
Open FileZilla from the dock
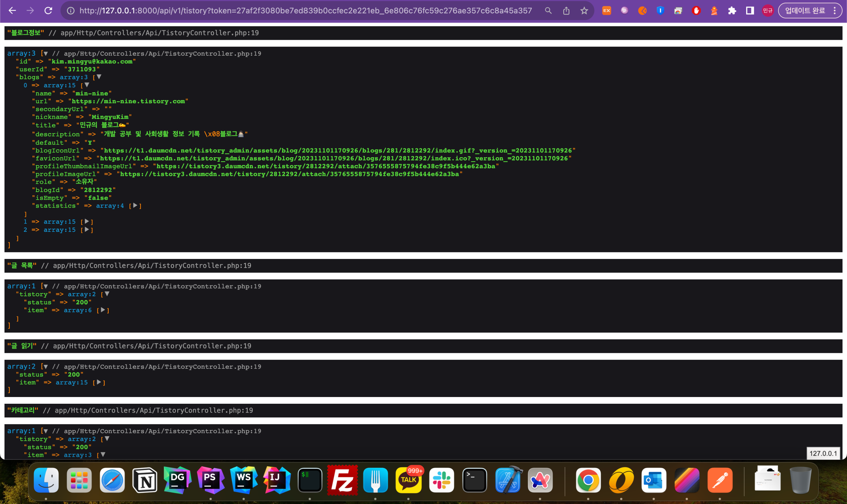[x=342, y=480]
